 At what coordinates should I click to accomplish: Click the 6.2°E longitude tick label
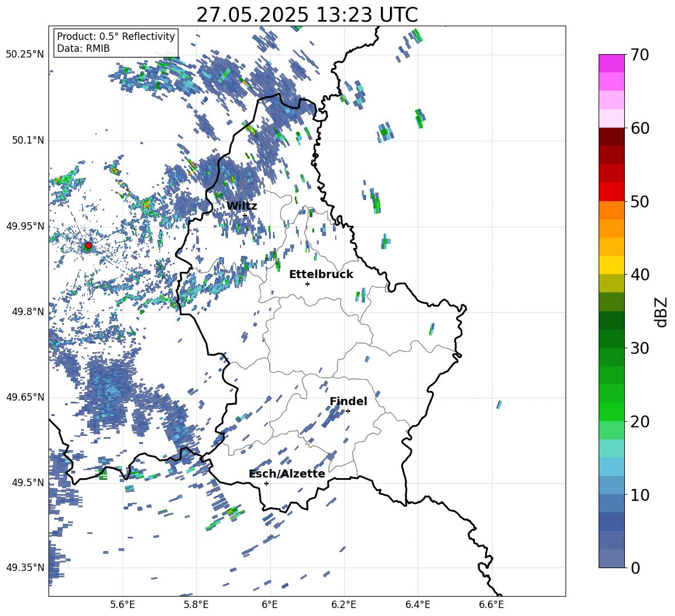click(x=344, y=605)
